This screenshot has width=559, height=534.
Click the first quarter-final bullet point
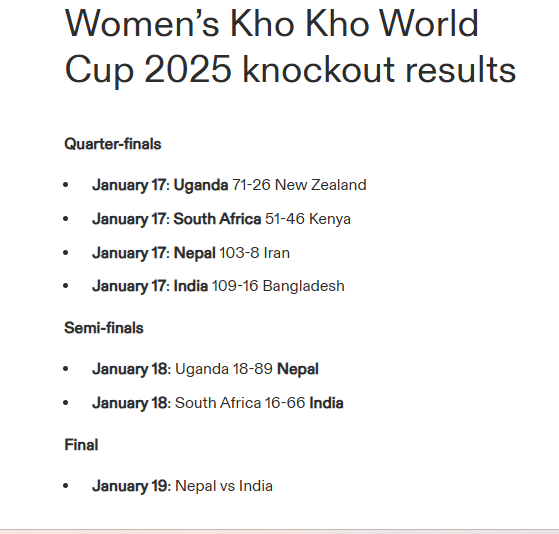pyautogui.click(x=66, y=185)
